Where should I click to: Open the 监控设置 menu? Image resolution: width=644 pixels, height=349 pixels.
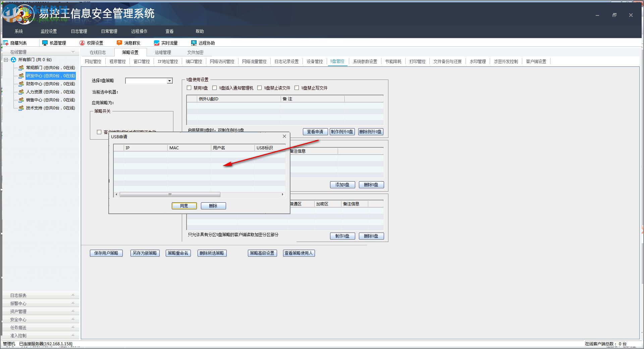click(x=49, y=31)
